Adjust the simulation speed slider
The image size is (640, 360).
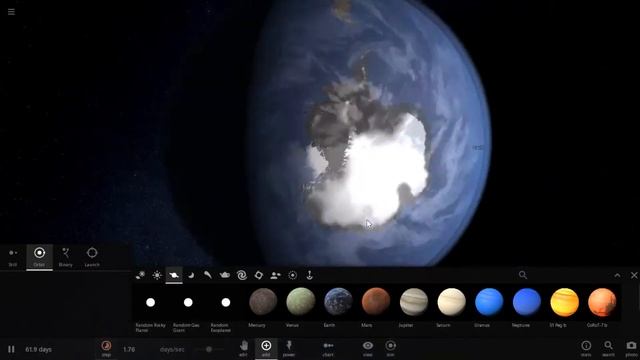pos(209,349)
